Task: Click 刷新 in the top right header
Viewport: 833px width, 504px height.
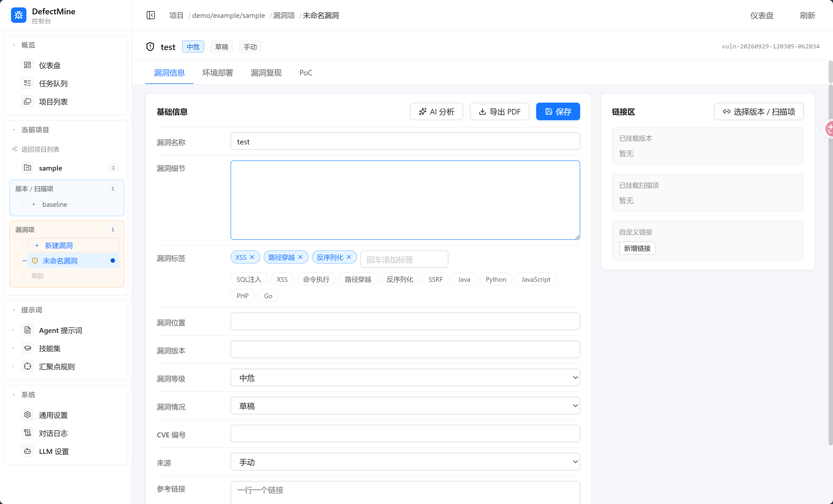Action: [x=807, y=15]
